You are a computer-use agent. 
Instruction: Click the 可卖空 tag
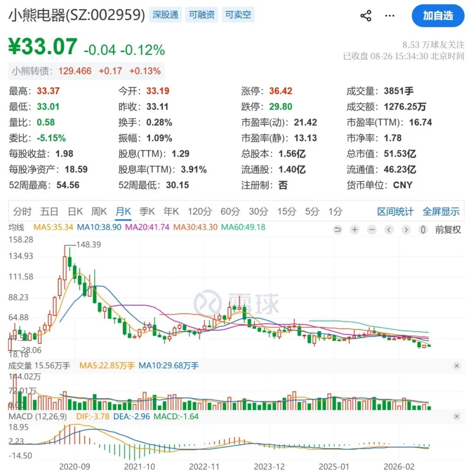click(238, 14)
